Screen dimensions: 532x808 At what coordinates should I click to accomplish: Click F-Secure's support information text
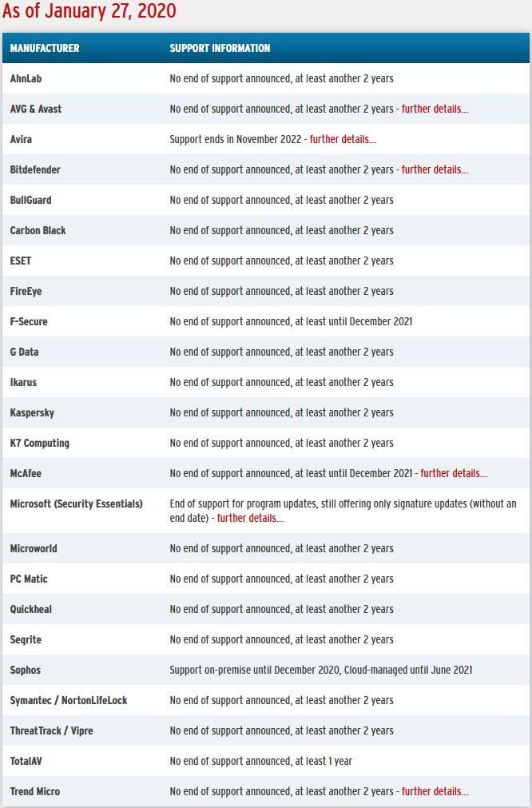(x=291, y=321)
